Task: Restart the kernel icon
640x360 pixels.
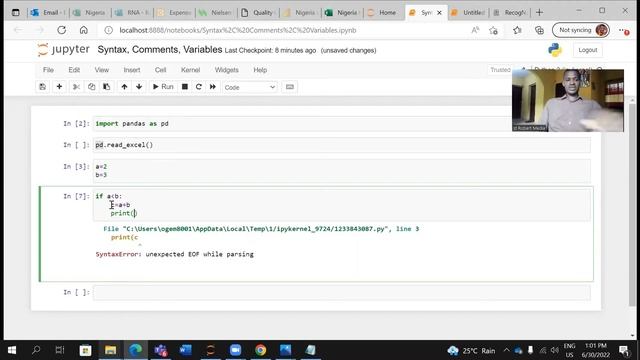Action: coord(199,87)
